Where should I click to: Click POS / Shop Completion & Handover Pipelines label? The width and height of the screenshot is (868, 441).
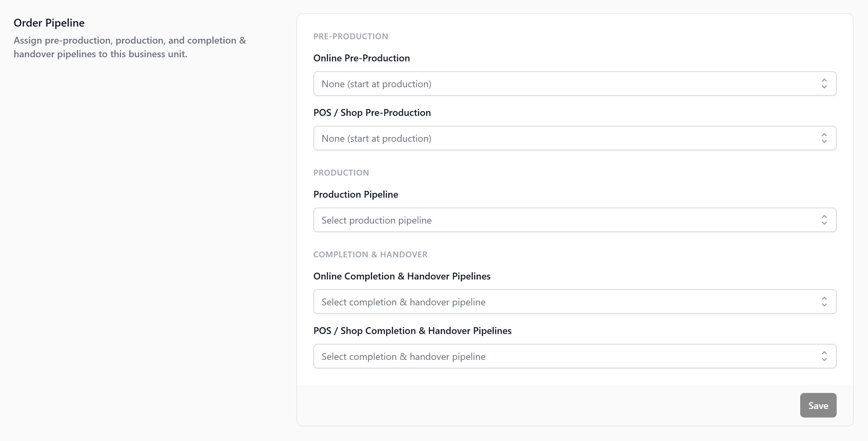[412, 331]
